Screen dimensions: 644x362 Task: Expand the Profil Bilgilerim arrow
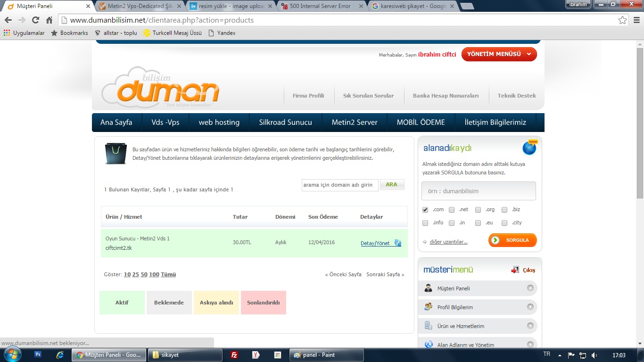pyautogui.click(x=530, y=307)
